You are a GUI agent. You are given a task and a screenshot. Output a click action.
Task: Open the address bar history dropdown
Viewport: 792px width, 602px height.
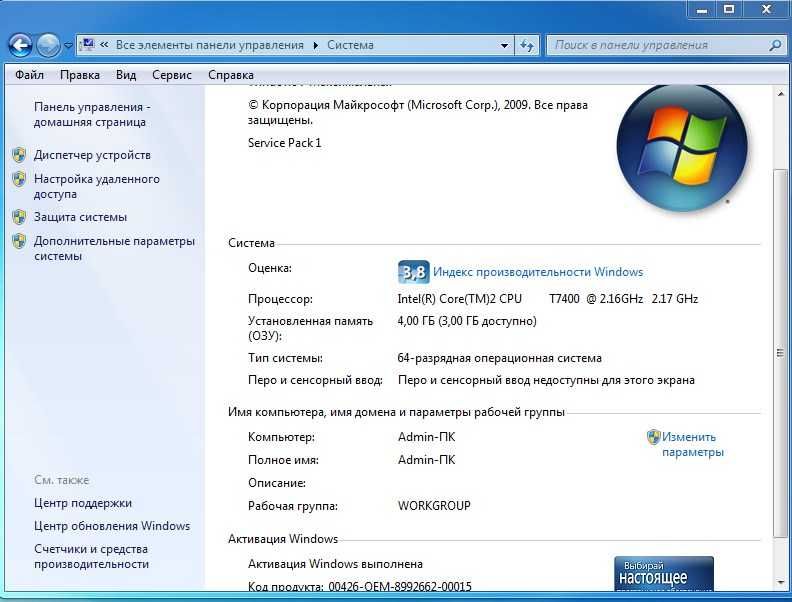(504, 45)
